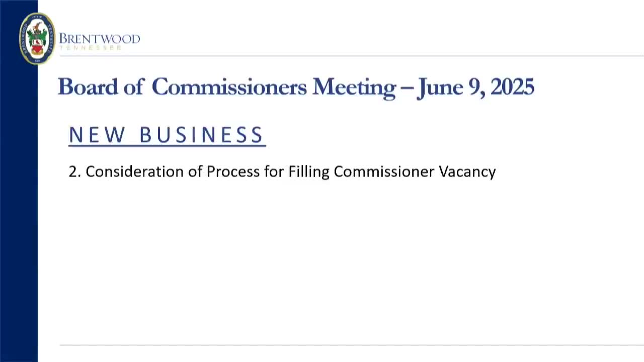644x362 pixels.
Task: Click the dark blue vertical sidebar band
Action: pyautogui.click(x=19, y=201)
